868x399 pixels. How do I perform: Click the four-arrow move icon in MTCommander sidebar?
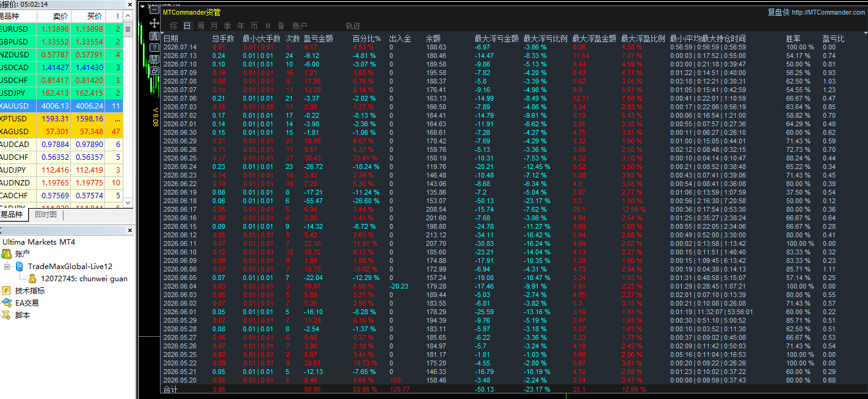[154, 23]
